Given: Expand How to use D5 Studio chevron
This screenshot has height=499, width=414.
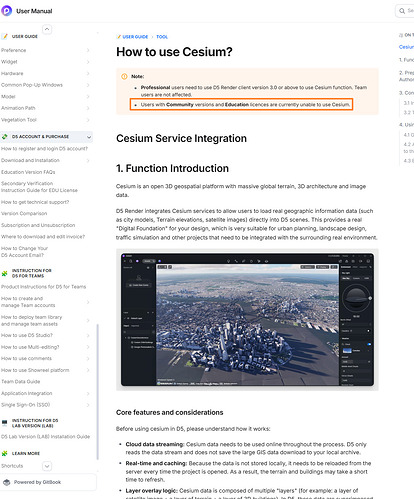Looking at the screenshot, I should pos(88,335).
